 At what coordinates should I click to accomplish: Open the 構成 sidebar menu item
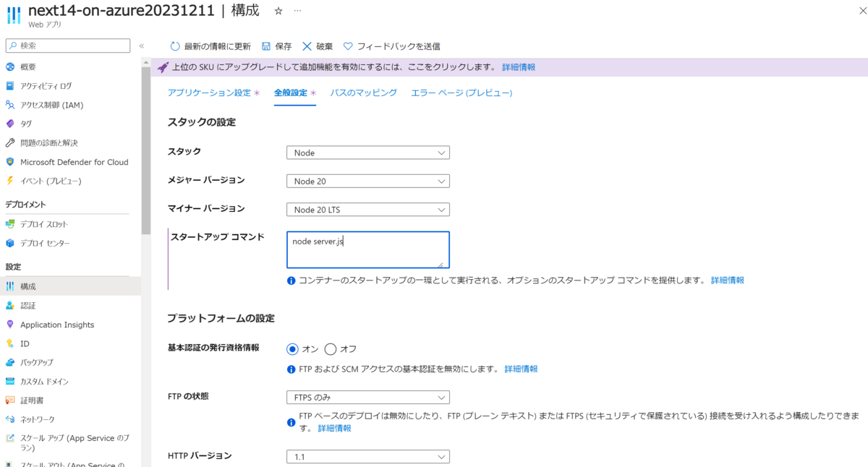(70, 286)
